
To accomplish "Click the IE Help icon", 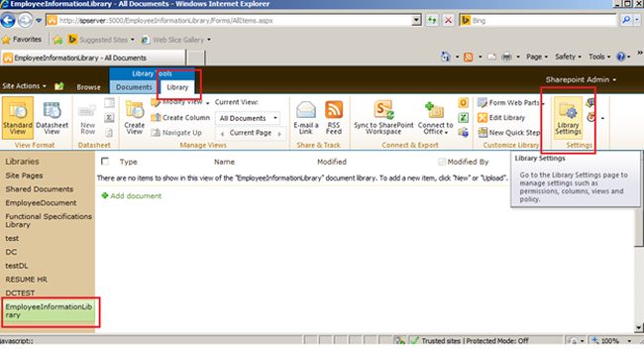I will 620,57.
